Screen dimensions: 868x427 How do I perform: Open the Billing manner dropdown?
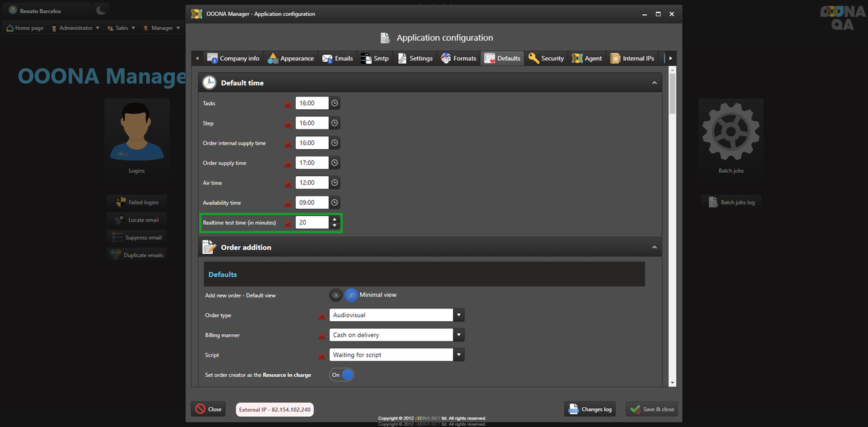(x=459, y=335)
